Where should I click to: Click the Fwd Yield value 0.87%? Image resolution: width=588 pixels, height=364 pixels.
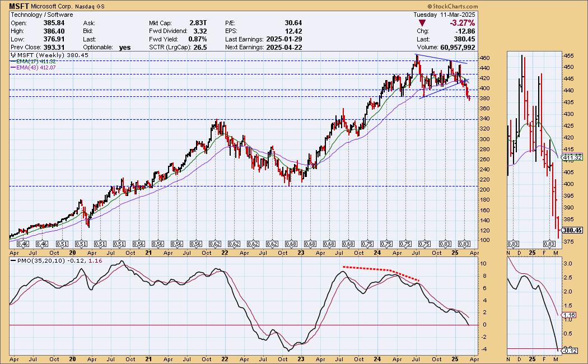pyautogui.click(x=197, y=39)
